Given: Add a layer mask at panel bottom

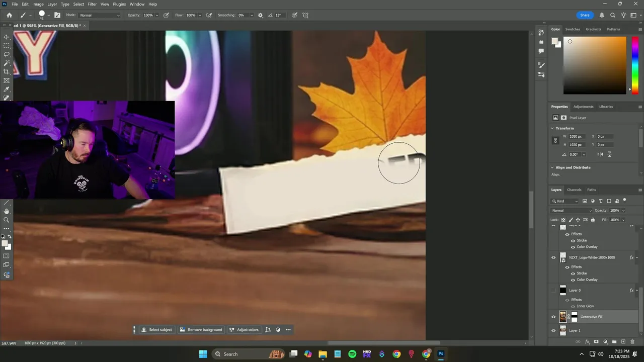Looking at the screenshot, I should tap(596, 342).
